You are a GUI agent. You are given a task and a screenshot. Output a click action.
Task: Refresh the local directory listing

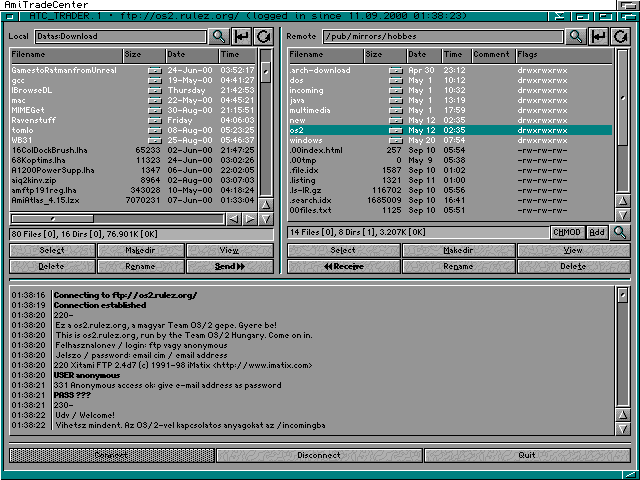[264, 36]
